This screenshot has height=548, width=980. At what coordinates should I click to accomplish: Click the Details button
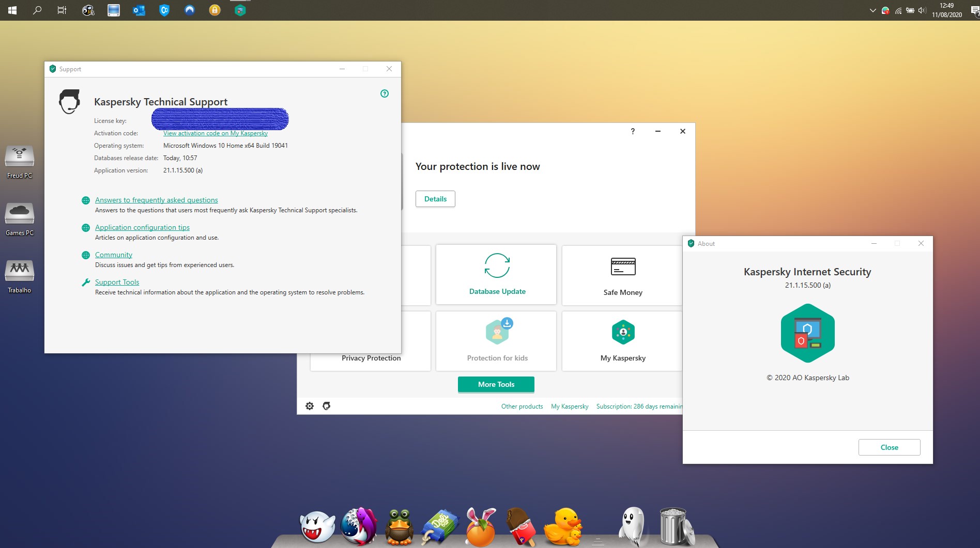point(435,199)
